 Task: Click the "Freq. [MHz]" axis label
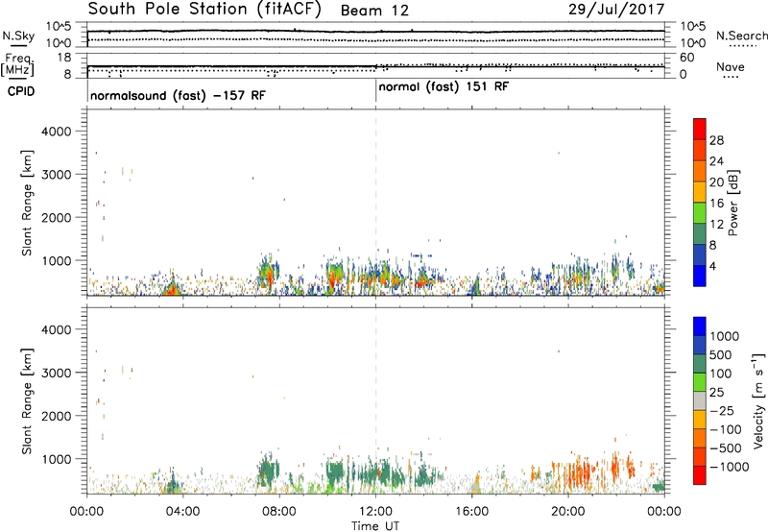point(18,64)
